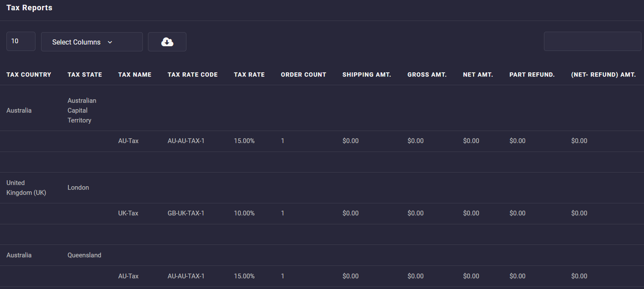Image resolution: width=644 pixels, height=289 pixels.
Task: Click the GB-UK-TAX-1 rate code cell
Action: click(x=186, y=213)
